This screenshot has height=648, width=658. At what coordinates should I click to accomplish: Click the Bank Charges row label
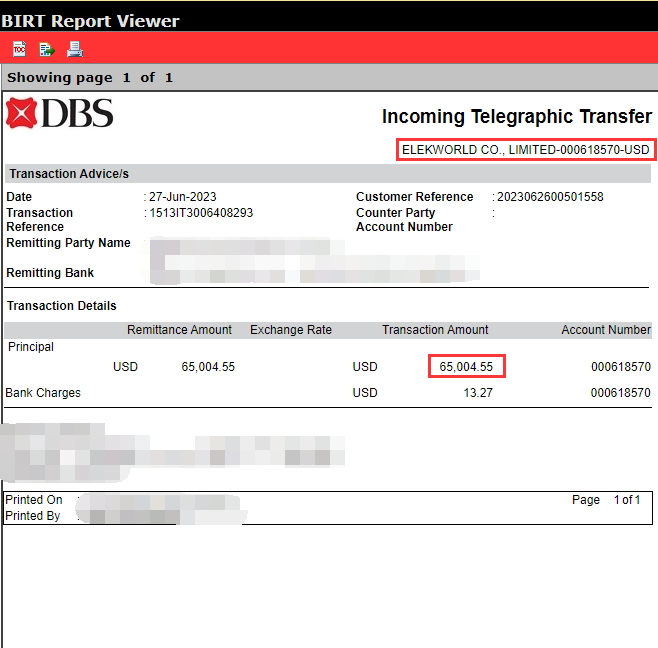[43, 393]
